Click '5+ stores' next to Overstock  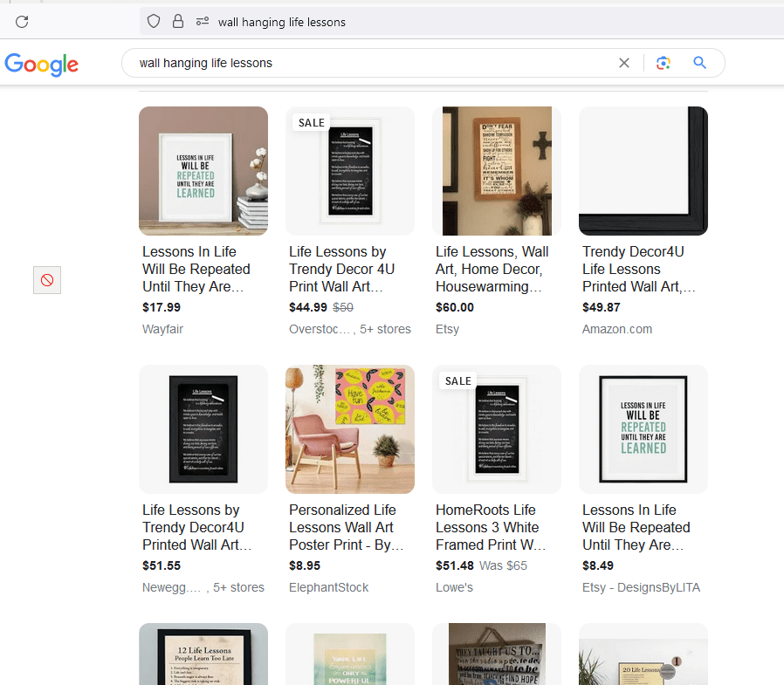385,329
